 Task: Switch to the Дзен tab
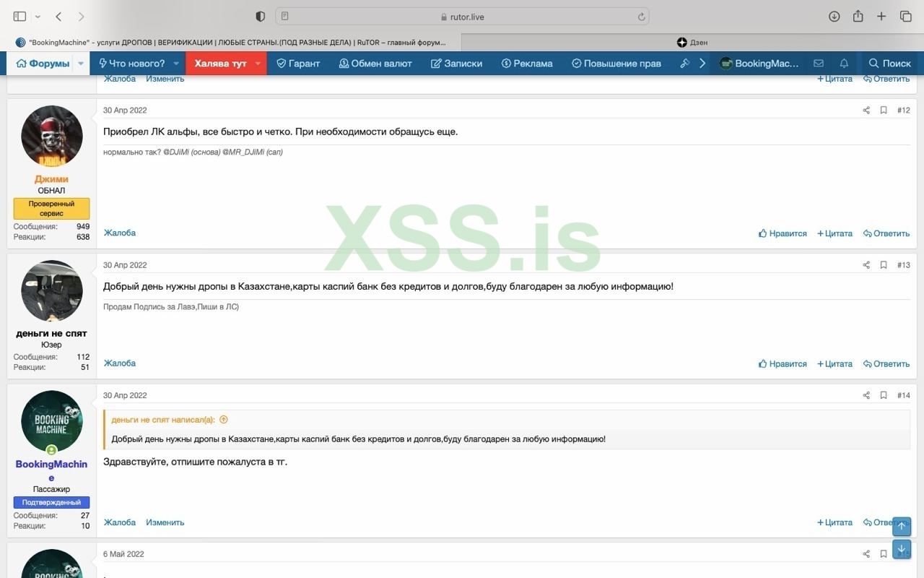(692, 43)
